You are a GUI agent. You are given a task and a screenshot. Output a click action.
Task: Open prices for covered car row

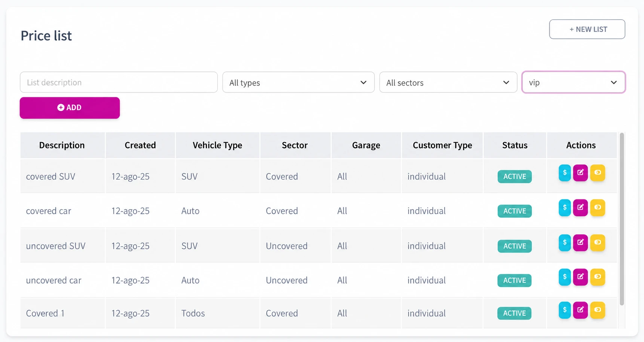click(x=565, y=208)
